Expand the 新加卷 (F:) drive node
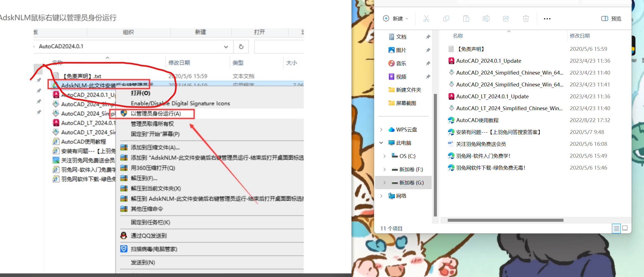This screenshot has height=277, width=644. pos(384,169)
